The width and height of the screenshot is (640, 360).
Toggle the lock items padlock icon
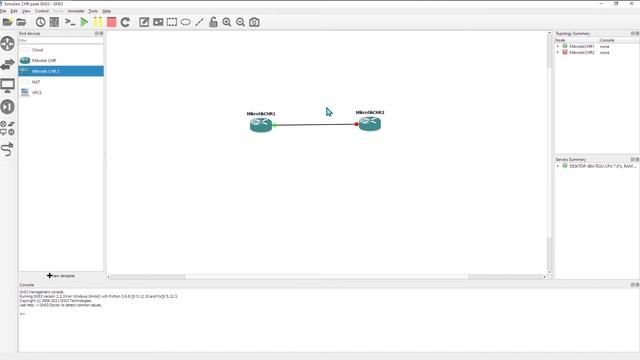(213, 22)
